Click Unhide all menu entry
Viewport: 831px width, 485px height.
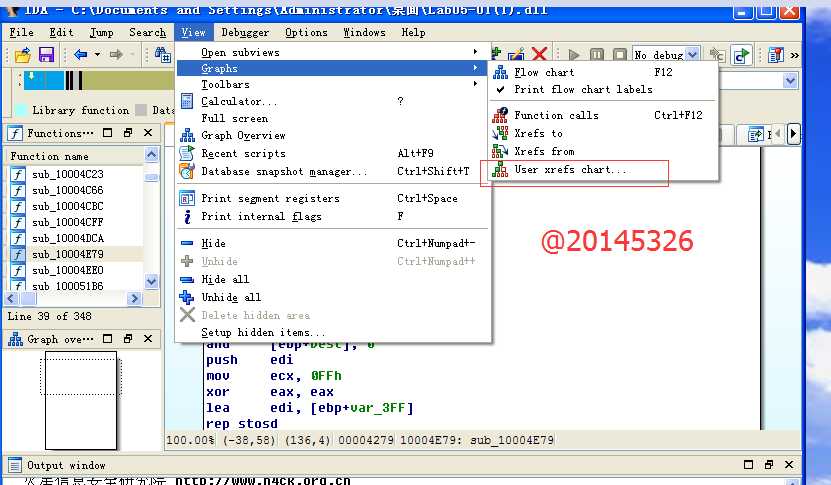(x=333, y=297)
